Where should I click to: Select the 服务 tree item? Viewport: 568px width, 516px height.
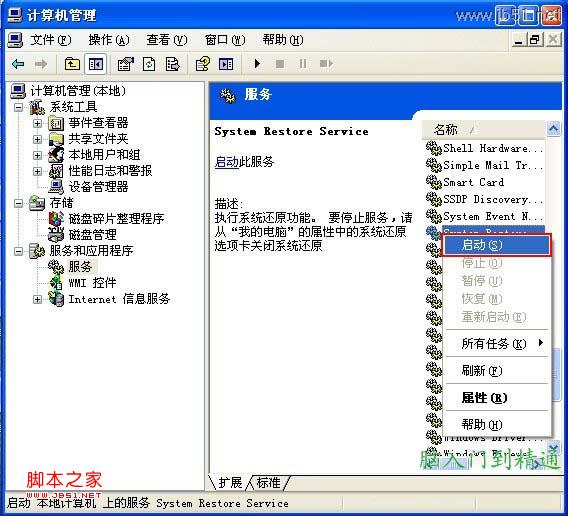tap(80, 267)
